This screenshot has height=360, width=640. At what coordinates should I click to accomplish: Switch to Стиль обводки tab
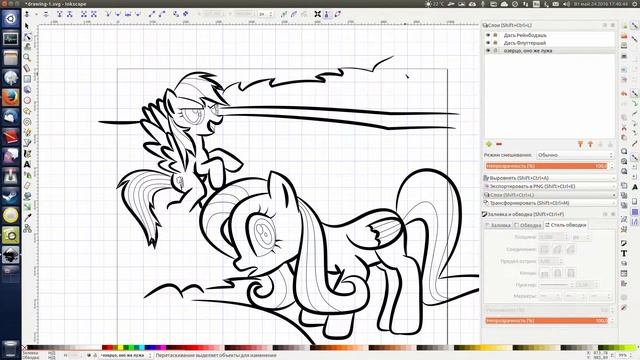[x=565, y=225]
